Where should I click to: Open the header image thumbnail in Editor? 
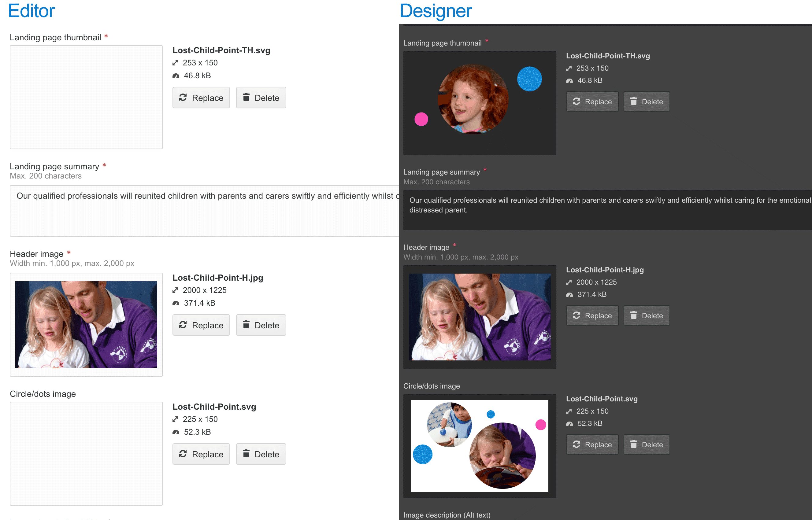[86, 324]
